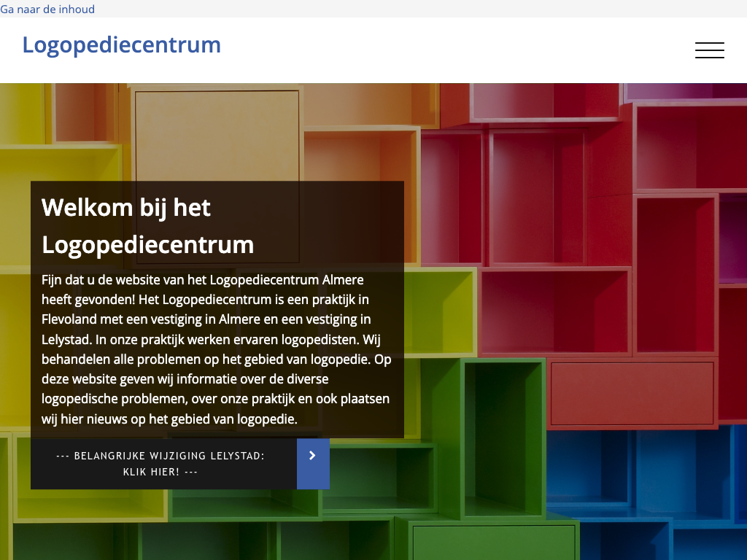
Task: Open the hamburger navigation menu
Action: point(709,50)
